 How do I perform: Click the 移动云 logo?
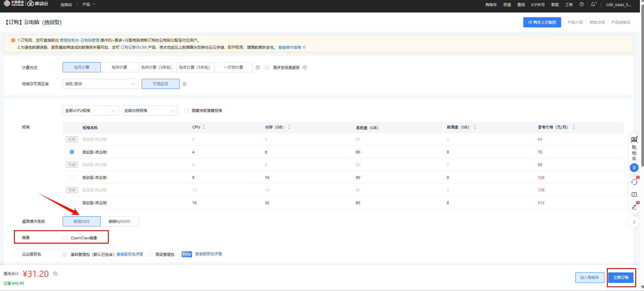[x=38, y=4]
